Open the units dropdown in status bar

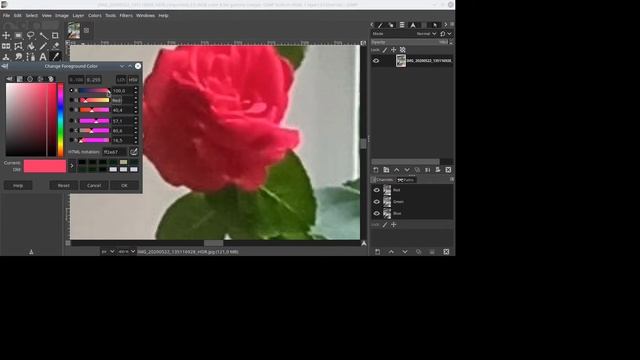tap(108, 252)
